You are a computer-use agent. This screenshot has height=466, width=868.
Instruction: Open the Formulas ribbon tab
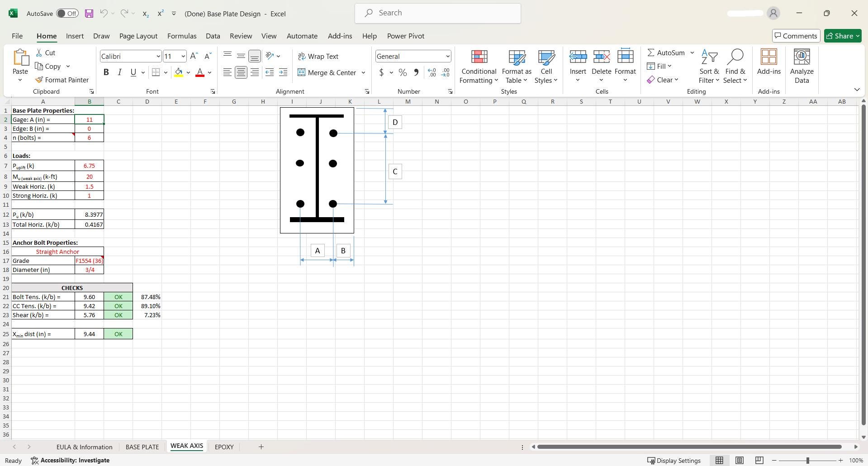tap(181, 36)
